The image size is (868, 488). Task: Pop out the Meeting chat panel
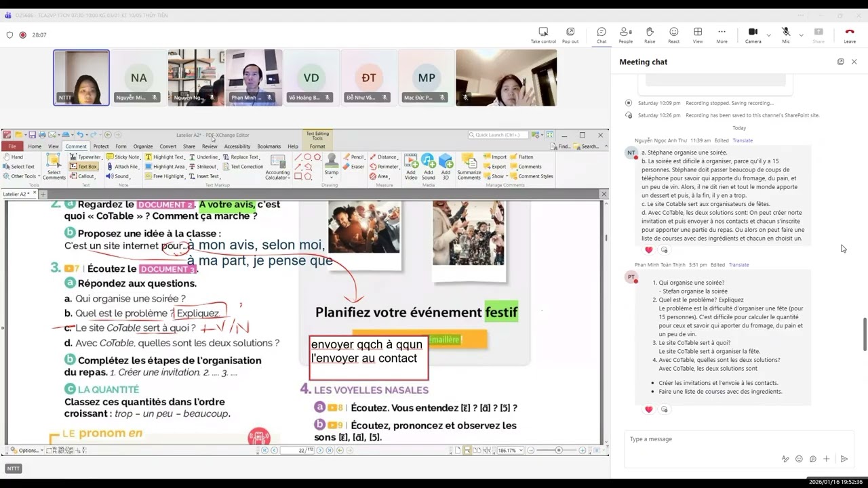point(840,62)
